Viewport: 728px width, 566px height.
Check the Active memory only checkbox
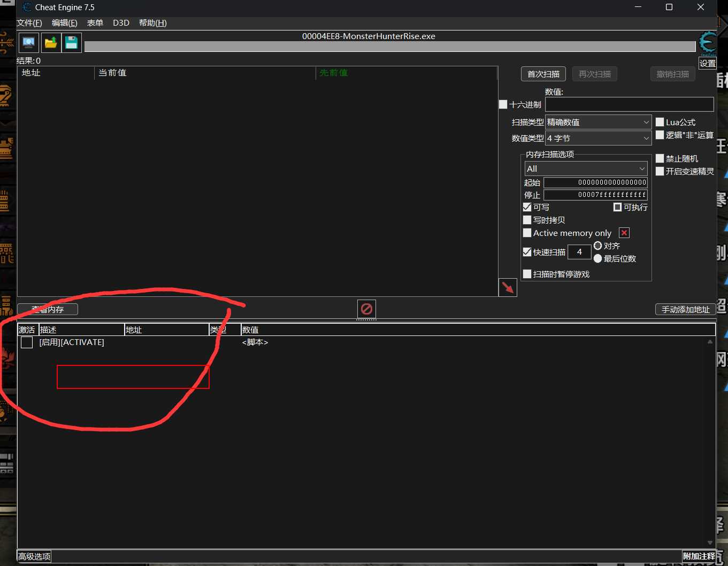coord(527,233)
